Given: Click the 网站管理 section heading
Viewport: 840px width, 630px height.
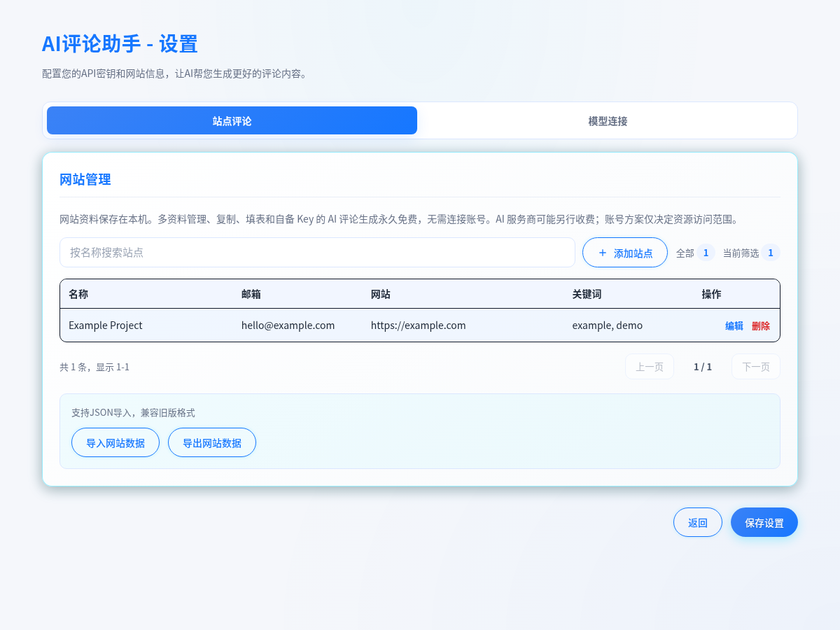Looking at the screenshot, I should (x=85, y=179).
